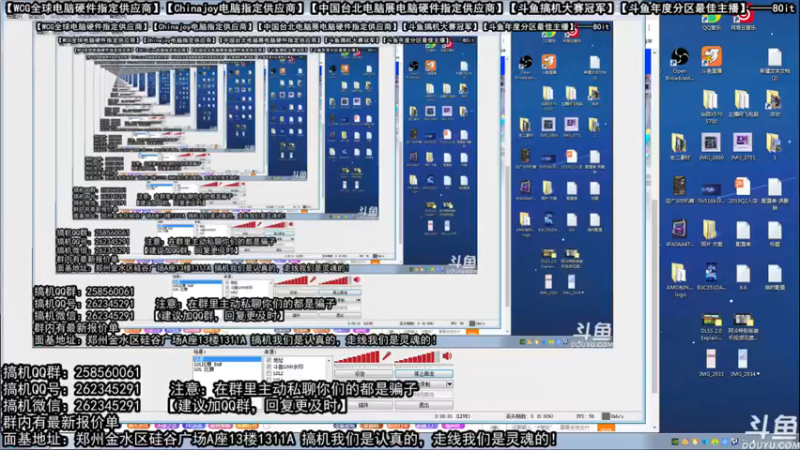The width and height of the screenshot is (800, 450).
Task: Mute desktop audio speaker icon in OBS
Action: tap(447, 356)
